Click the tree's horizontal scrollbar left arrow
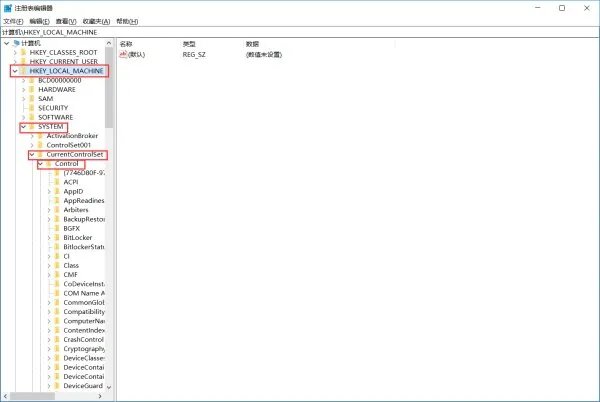The image size is (600, 402). 5,396
